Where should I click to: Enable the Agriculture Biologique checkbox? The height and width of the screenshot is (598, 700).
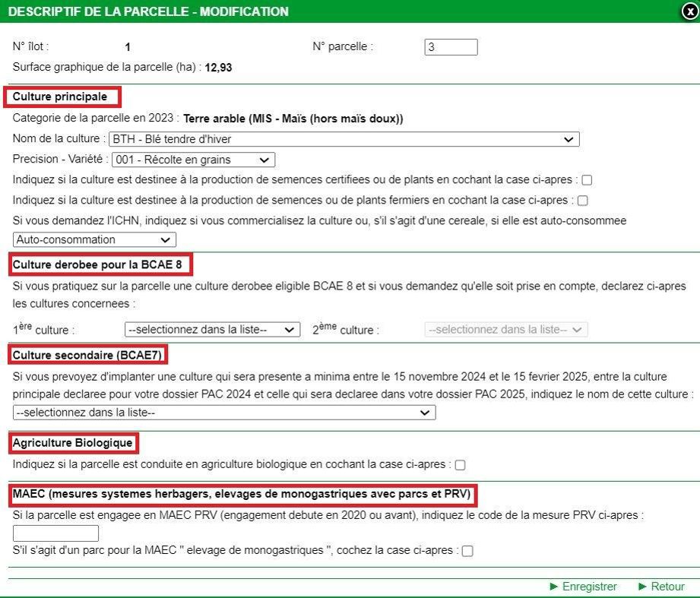pyautogui.click(x=460, y=465)
